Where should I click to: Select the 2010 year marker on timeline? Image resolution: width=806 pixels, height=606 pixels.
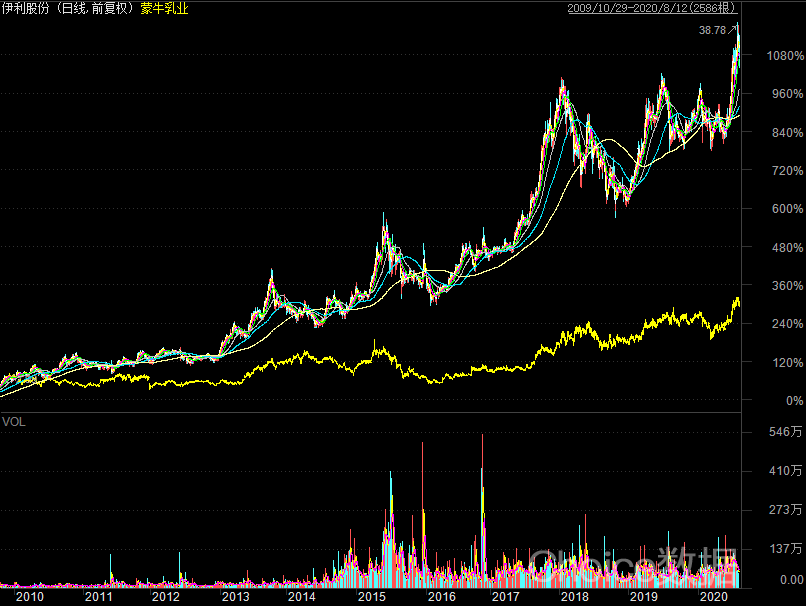click(30, 596)
